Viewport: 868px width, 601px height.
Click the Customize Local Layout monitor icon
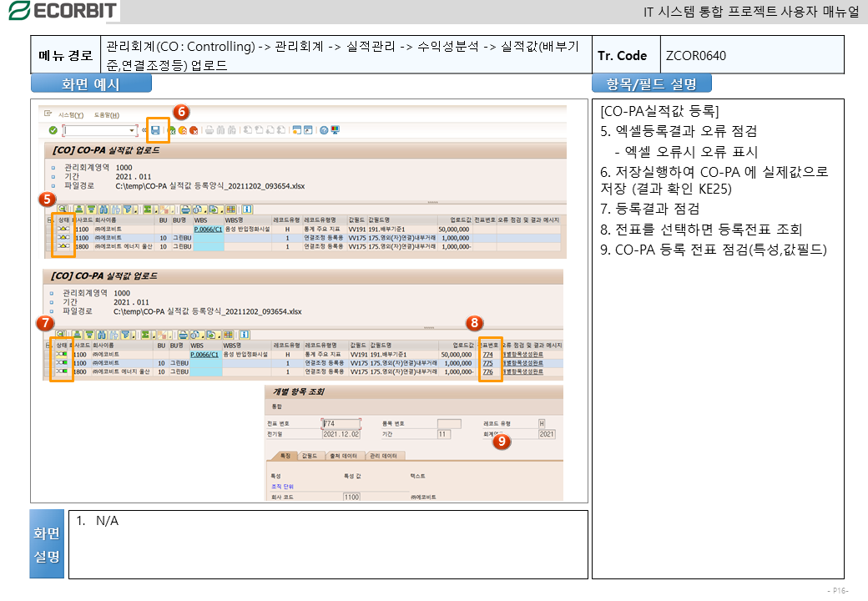(335, 130)
